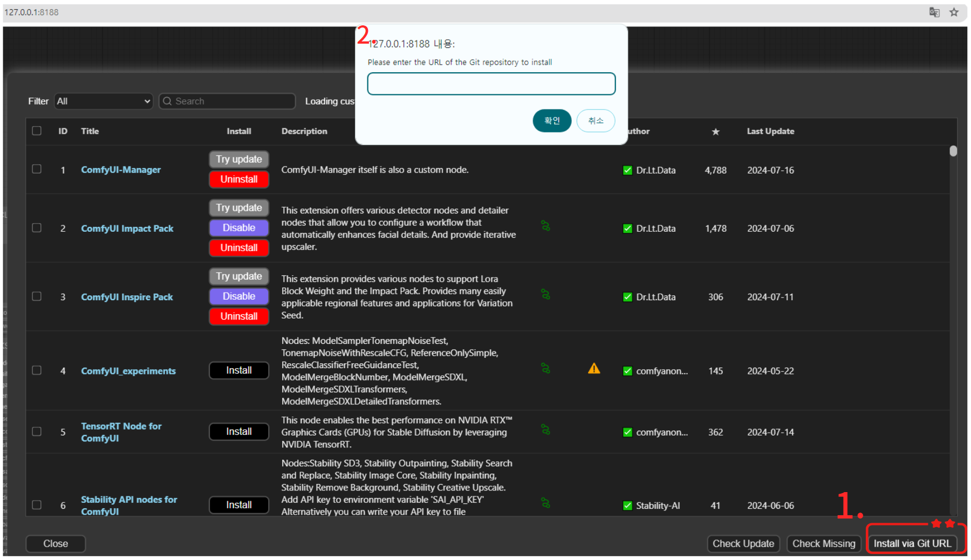Uninstall ComfyUI-Manager
The width and height of the screenshot is (971, 560).
(x=239, y=179)
